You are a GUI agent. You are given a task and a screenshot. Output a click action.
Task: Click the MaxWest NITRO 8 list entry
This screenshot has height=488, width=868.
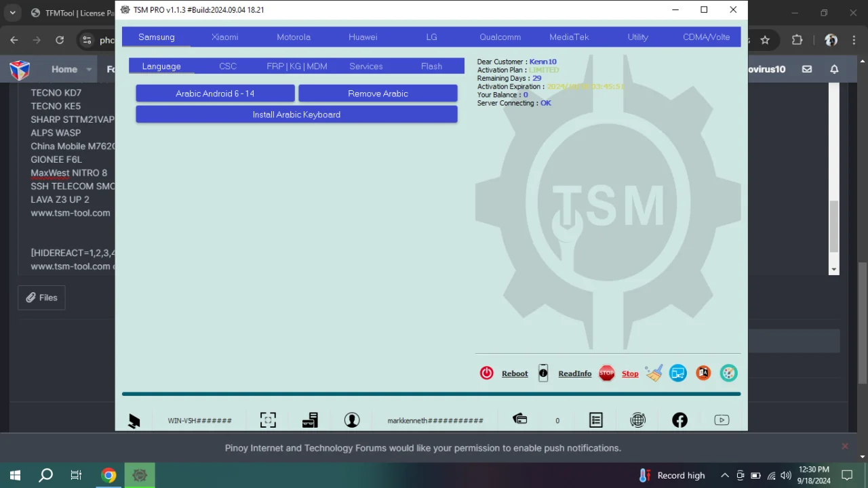coord(68,173)
